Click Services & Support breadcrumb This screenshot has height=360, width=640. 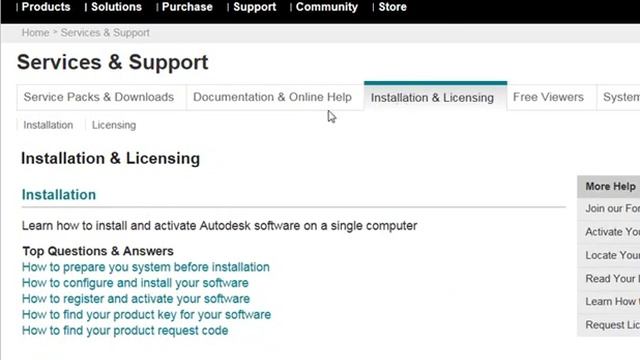[105, 33]
